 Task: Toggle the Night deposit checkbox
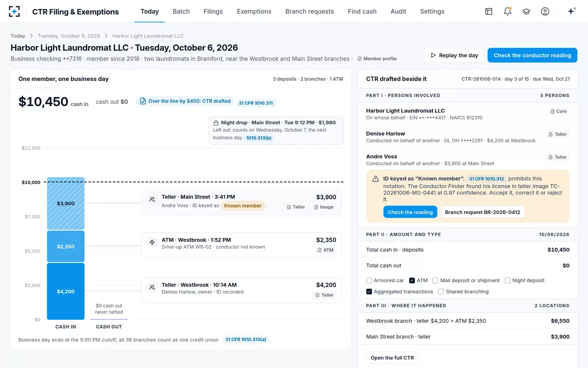click(508, 280)
